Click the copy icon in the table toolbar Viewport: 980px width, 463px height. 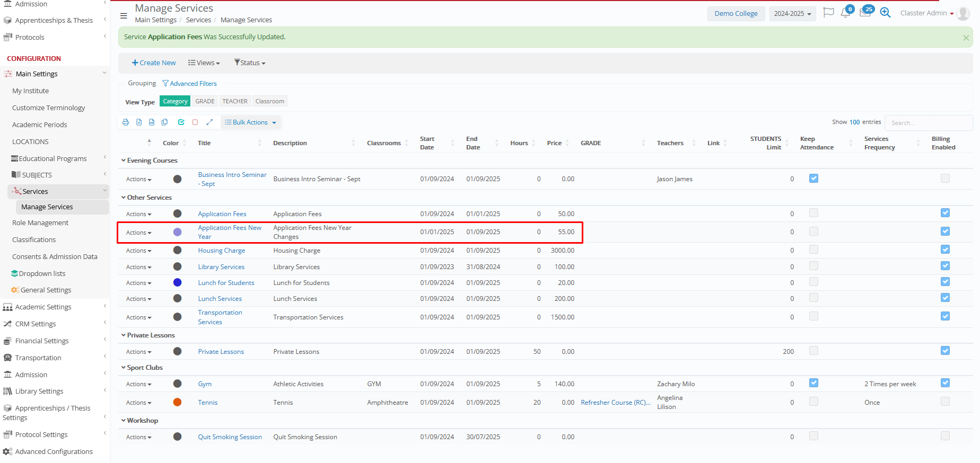[165, 122]
